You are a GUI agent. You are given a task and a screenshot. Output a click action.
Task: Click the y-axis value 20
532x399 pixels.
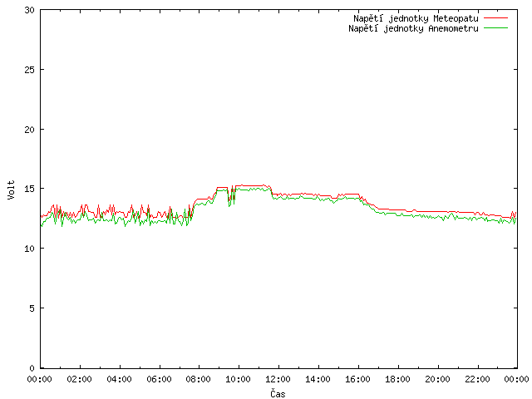click(30, 130)
